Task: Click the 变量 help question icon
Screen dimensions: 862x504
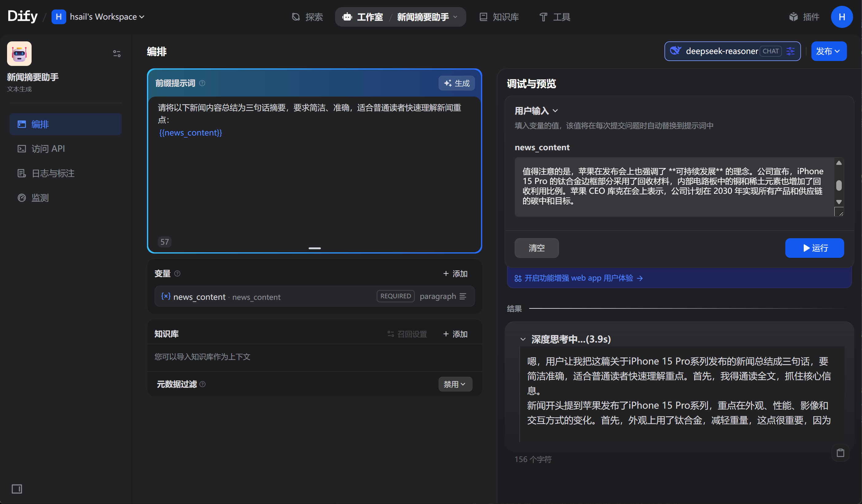Action: click(177, 273)
